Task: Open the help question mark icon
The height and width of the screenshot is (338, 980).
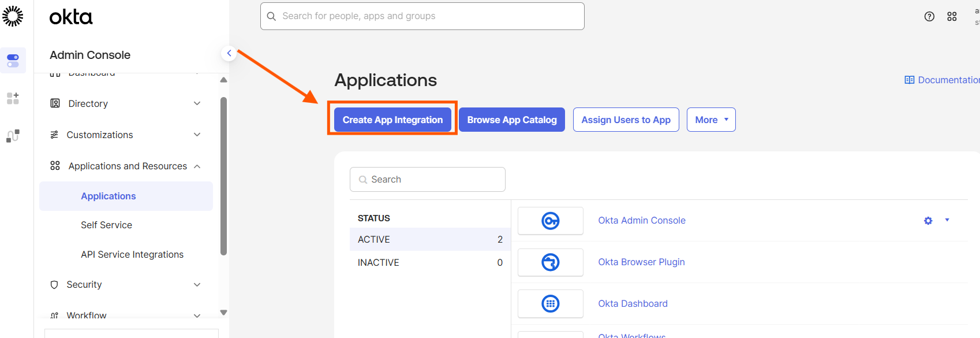Action: tap(929, 16)
